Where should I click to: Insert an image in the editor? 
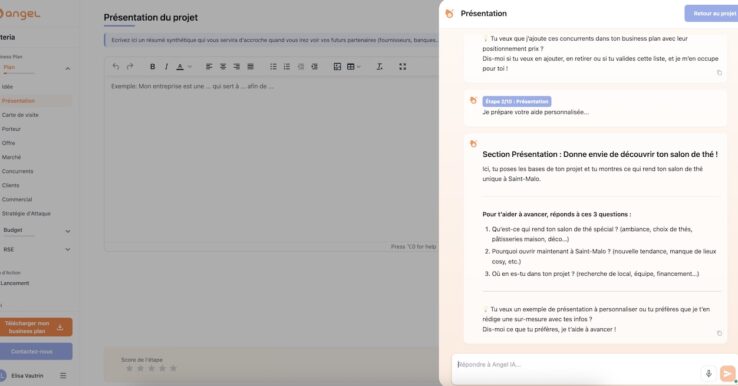pyautogui.click(x=337, y=67)
